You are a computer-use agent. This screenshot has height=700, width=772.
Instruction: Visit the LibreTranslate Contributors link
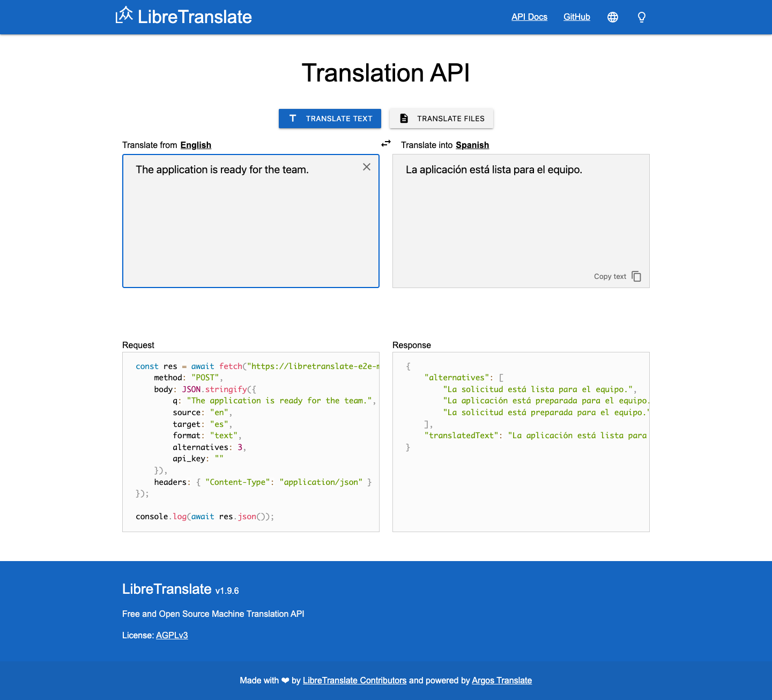354,680
